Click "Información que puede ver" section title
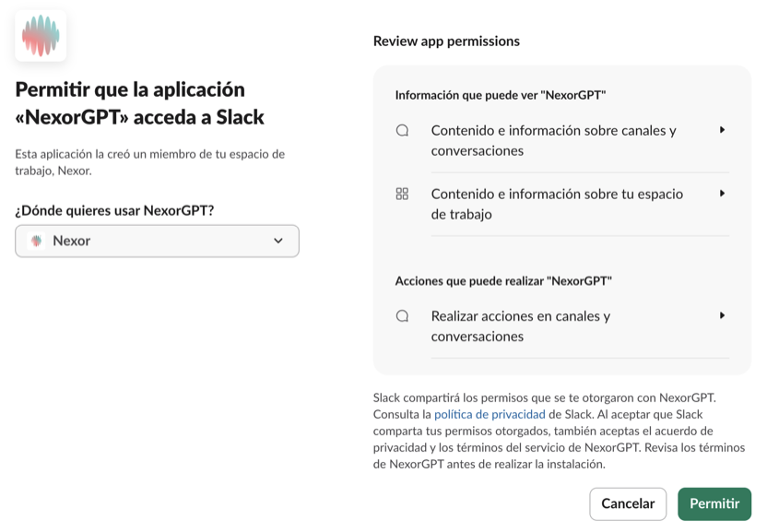 pos(501,95)
